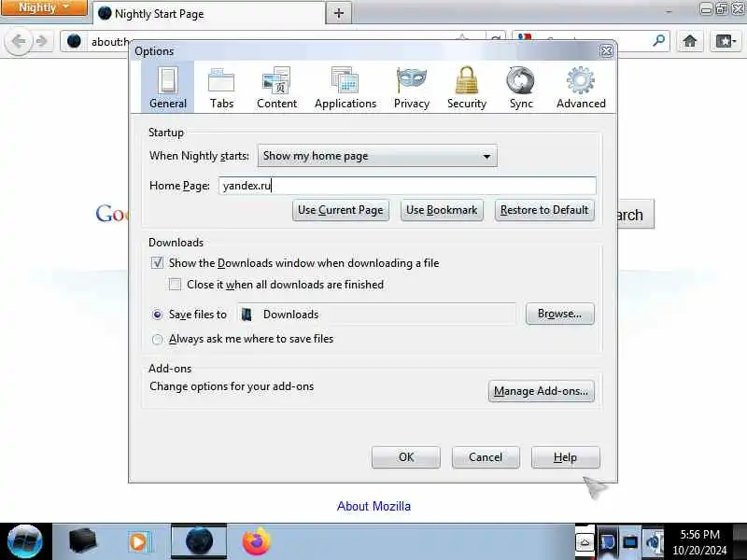Open a new tab with plus button
This screenshot has height=560, width=747.
coord(339,13)
